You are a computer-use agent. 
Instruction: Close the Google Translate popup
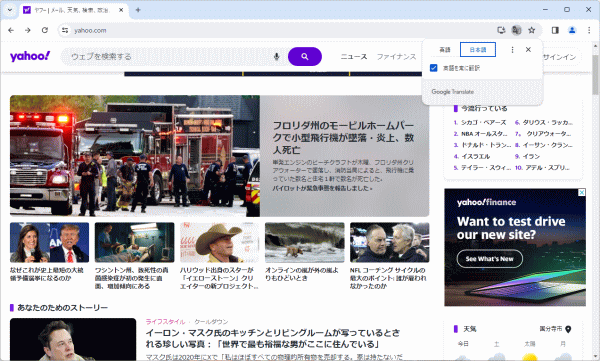pos(528,49)
